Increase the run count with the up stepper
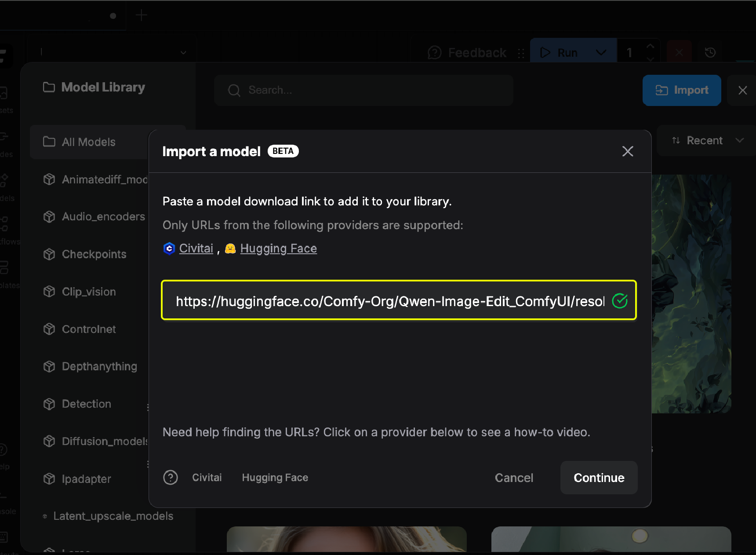756x555 pixels. (x=650, y=46)
